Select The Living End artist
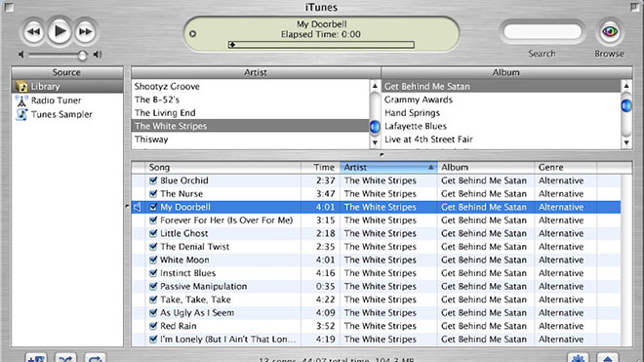 [250, 112]
